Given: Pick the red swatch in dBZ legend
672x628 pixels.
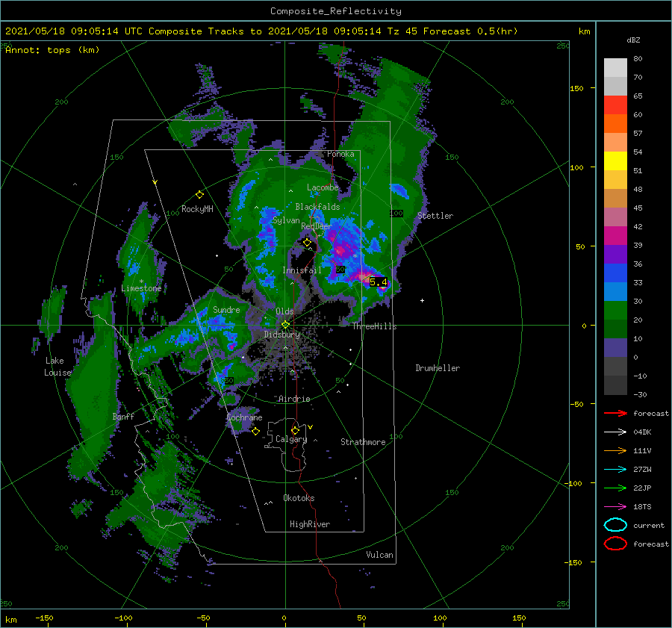Looking at the screenshot, I should tap(615, 105).
